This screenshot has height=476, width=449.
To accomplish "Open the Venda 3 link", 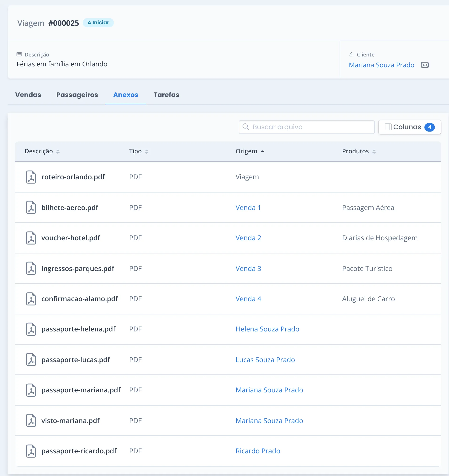I will [x=248, y=269].
